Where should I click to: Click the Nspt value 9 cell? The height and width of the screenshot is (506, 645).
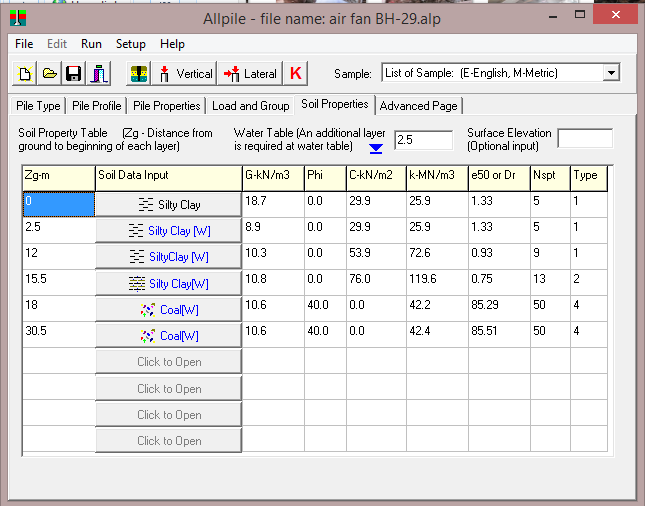tap(550, 257)
